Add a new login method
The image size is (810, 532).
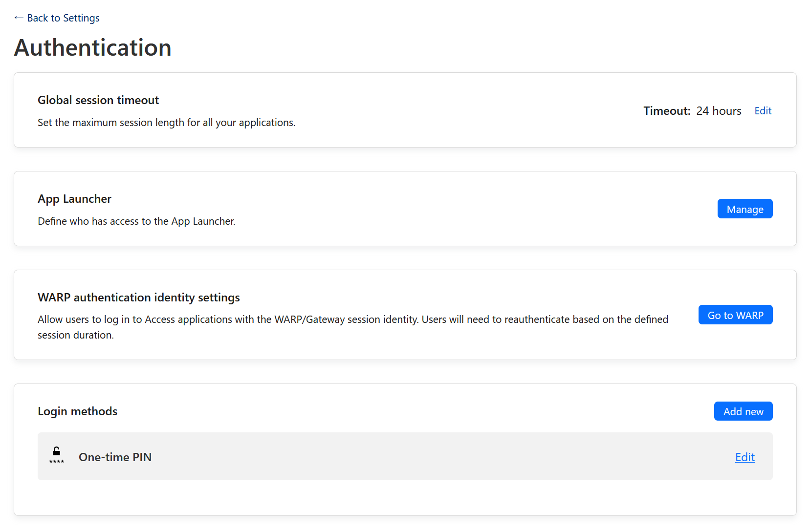pyautogui.click(x=743, y=411)
